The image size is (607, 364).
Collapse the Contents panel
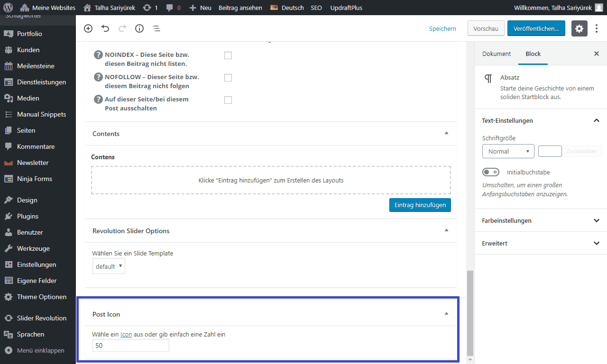pyautogui.click(x=446, y=133)
